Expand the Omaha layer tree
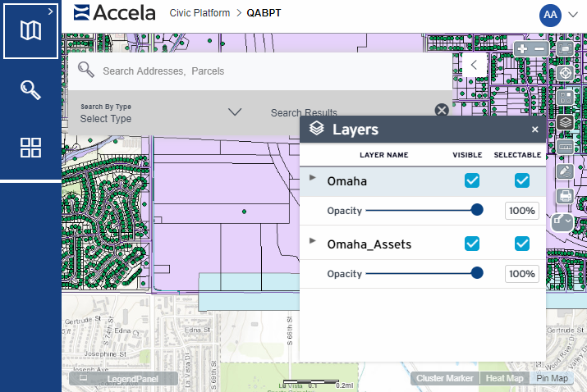Viewport: 587px width, 392px height. click(x=312, y=178)
